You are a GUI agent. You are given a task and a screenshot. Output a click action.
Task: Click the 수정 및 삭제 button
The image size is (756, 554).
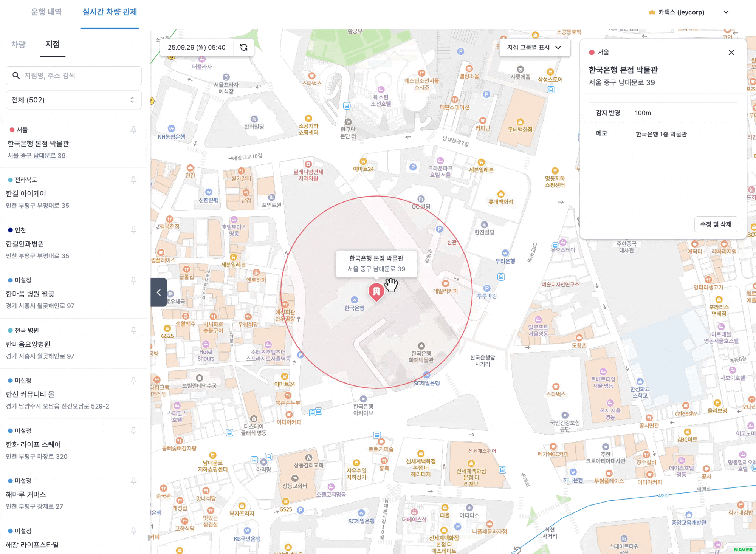point(716,224)
